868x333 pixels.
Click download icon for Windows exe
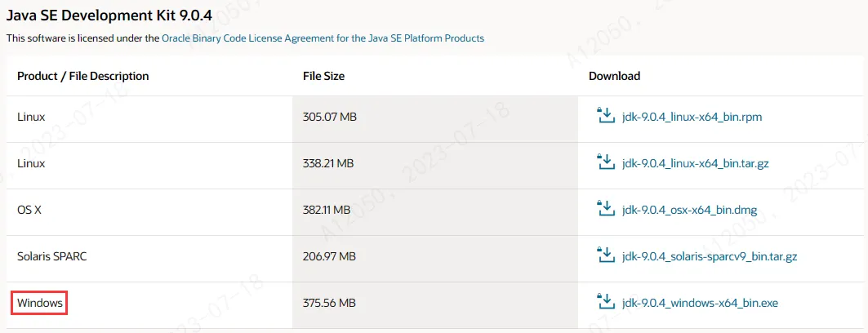click(x=606, y=303)
